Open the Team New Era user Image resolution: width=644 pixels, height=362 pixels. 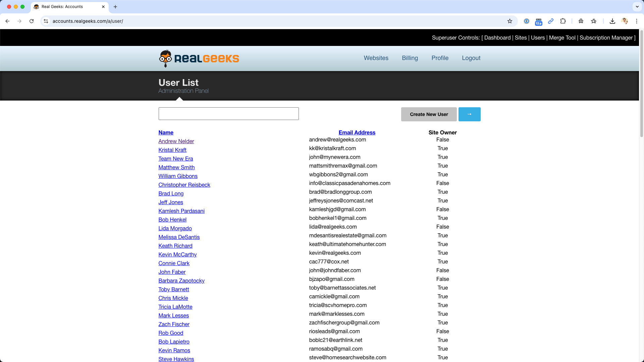pyautogui.click(x=176, y=159)
